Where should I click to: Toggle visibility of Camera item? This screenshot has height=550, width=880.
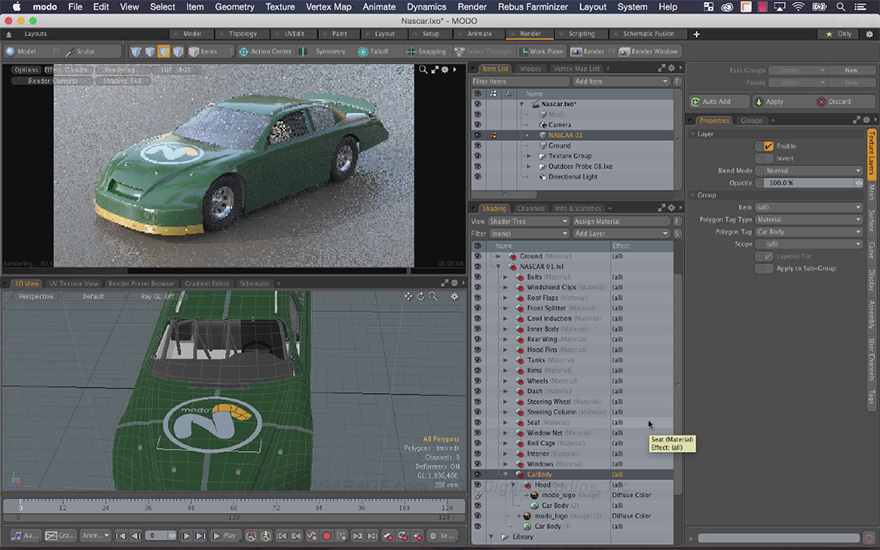click(478, 125)
